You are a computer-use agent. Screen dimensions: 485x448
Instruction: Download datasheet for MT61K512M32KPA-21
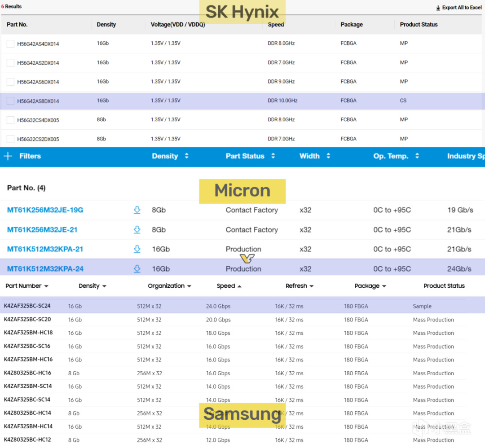pos(137,249)
